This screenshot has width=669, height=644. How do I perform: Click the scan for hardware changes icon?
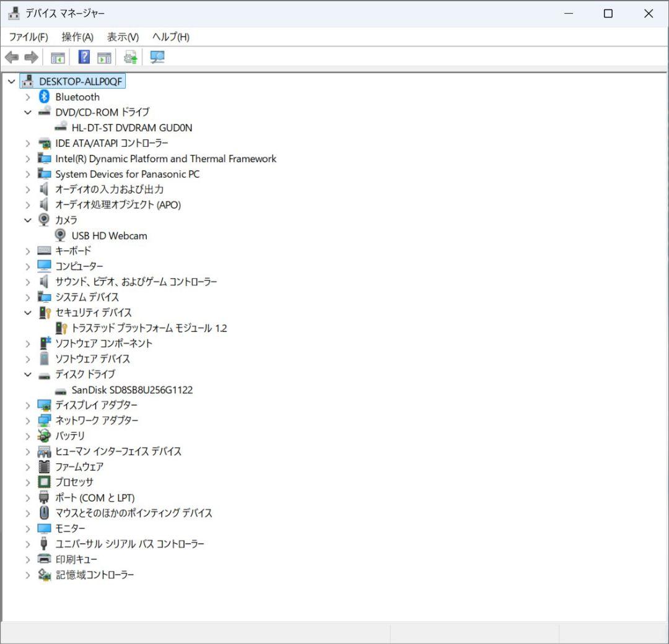pos(157,58)
